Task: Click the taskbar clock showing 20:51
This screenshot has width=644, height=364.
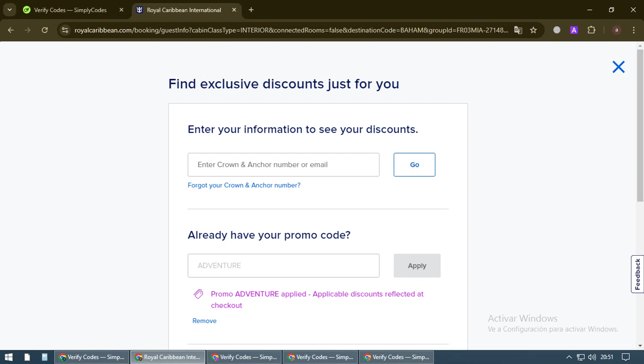Action: coord(607,357)
